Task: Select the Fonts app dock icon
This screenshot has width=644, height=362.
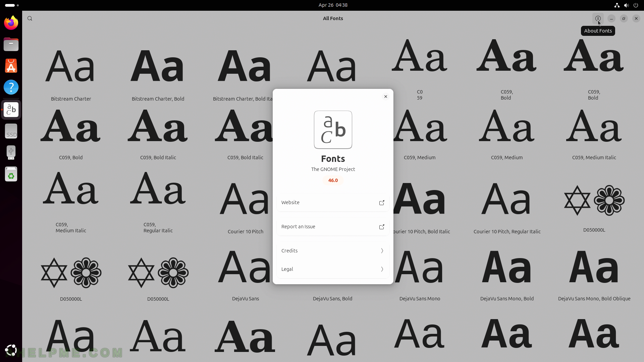Action: (x=11, y=110)
